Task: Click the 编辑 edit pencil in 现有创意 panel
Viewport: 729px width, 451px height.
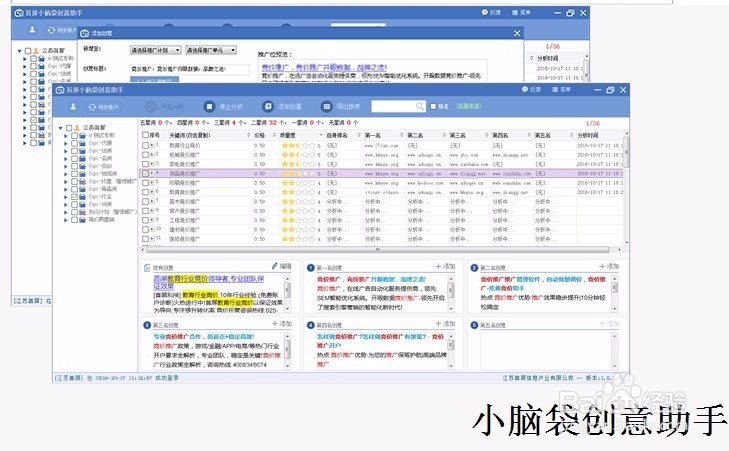Action: pyautogui.click(x=281, y=266)
